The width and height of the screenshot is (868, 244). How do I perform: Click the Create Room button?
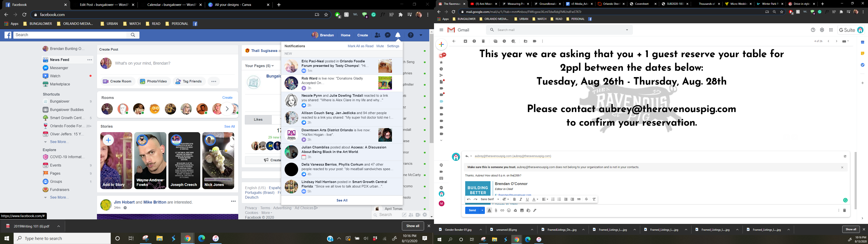(x=117, y=82)
